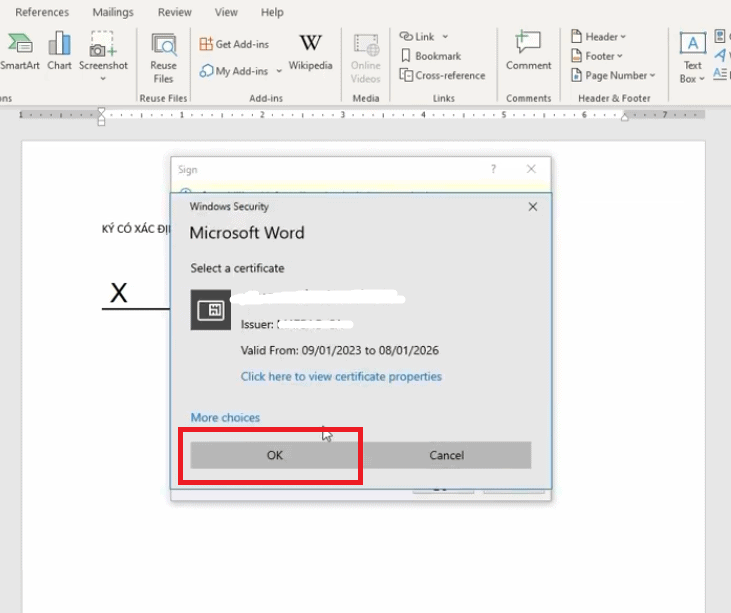
Task: Expand the Screenshot dropdown arrow
Action: point(103,78)
